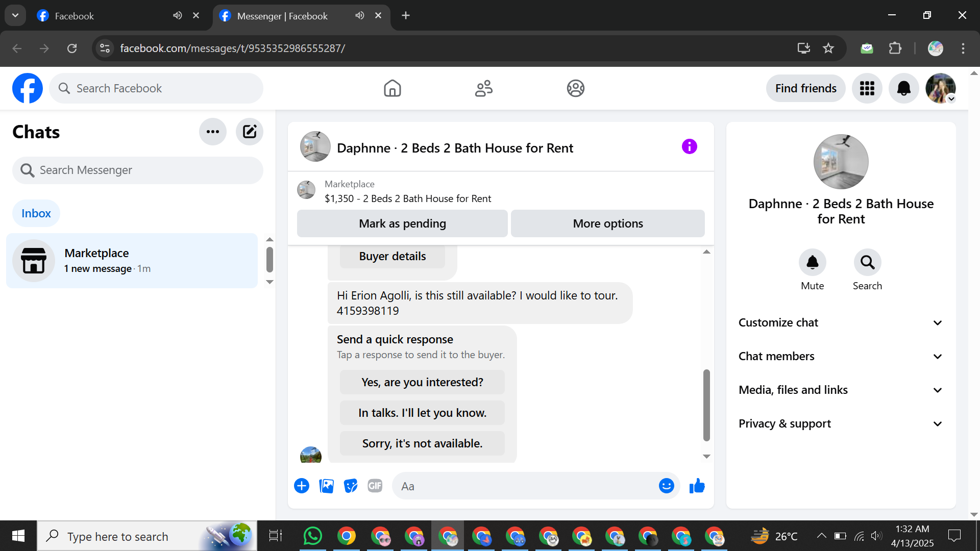Choose a GIF icon
The image size is (980, 551).
375,486
